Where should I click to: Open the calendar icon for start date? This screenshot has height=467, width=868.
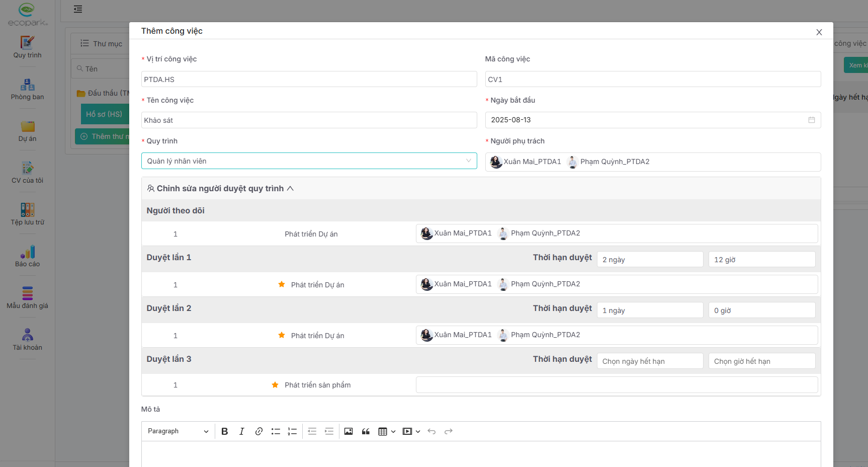811,120
